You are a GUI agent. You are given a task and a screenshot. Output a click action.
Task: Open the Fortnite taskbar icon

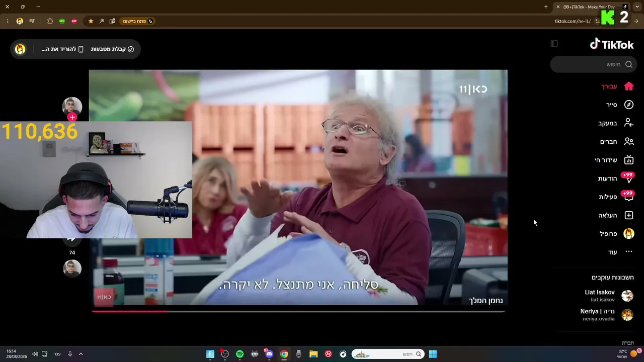pyautogui.click(x=210, y=354)
